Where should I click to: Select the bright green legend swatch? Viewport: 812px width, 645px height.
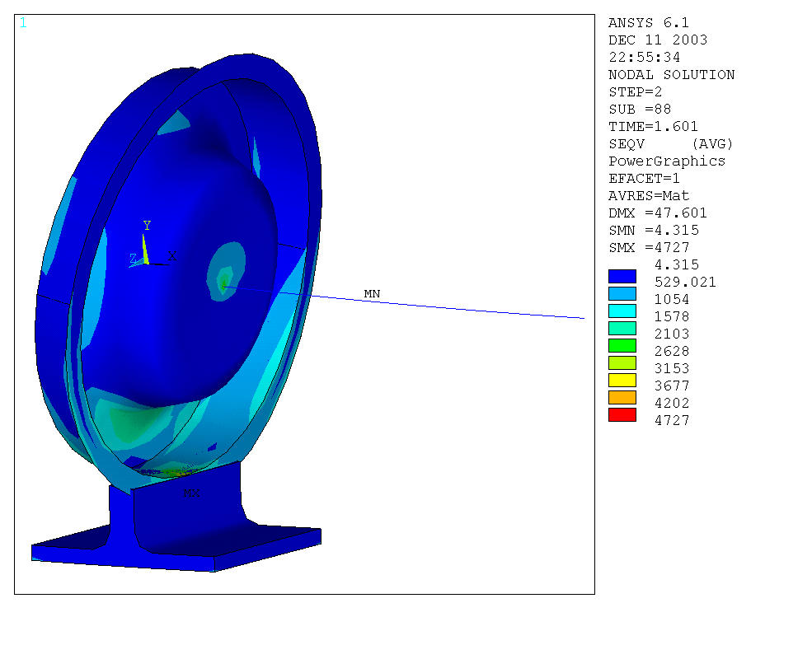(622, 345)
